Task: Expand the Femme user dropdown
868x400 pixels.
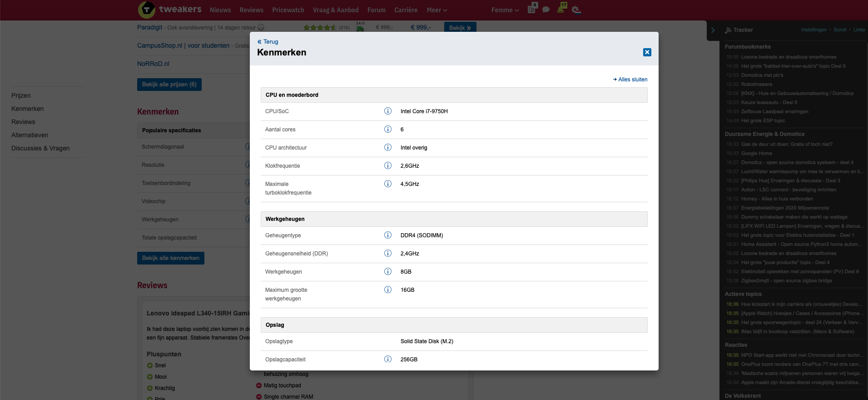Action: coord(505,10)
